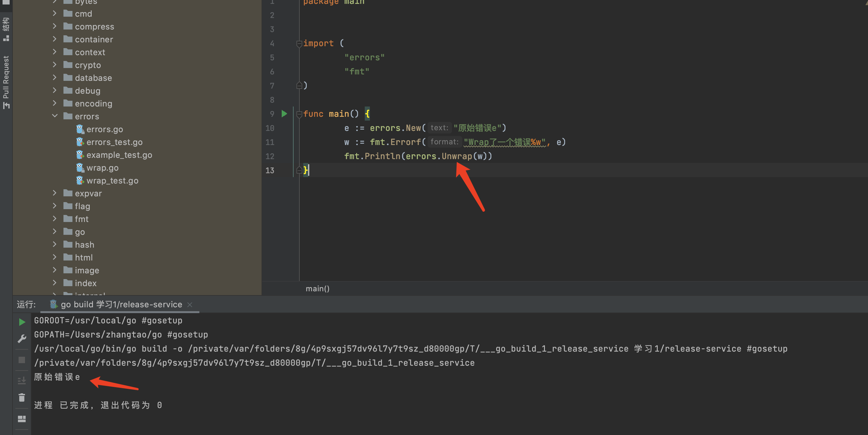Expand the debug folder

(x=54, y=90)
